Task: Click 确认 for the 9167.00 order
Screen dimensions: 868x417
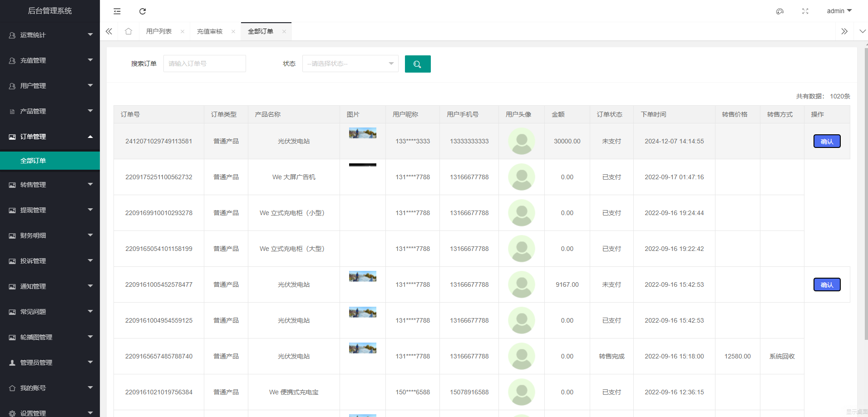Action: (x=826, y=285)
